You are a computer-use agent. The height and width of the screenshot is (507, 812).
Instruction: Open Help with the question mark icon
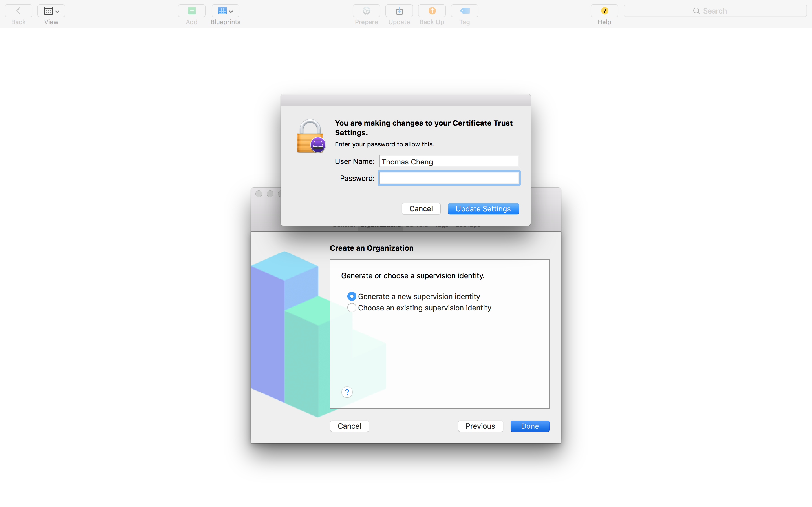tap(604, 11)
